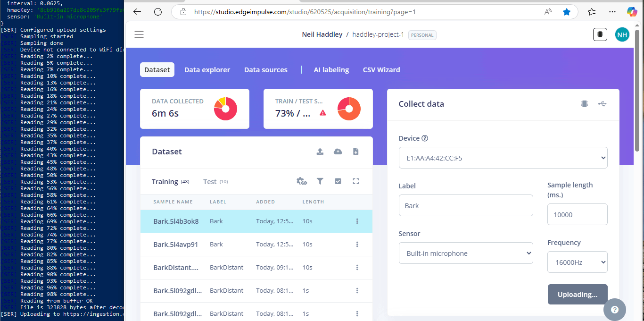Click the haddley-project-1 project name
This screenshot has height=321, width=644.
(x=378, y=35)
